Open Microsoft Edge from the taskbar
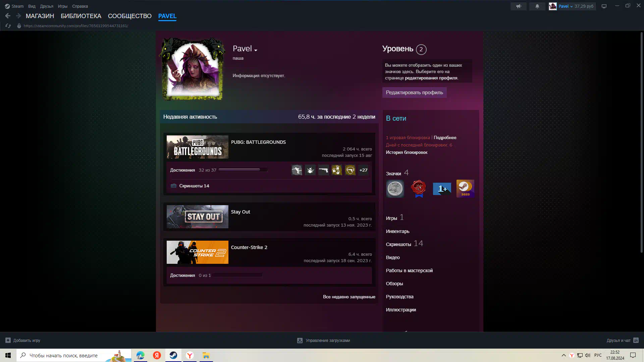 click(x=140, y=355)
